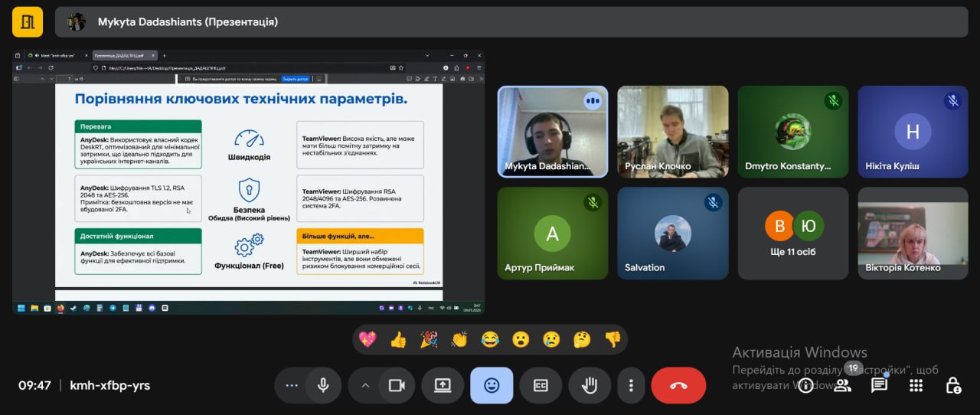
Task: Open audio settings three-dot menu beside microphone
Action: coord(292,385)
